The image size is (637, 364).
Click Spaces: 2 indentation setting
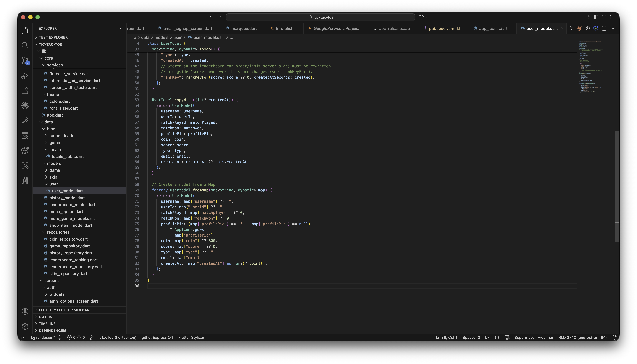pyautogui.click(x=471, y=338)
